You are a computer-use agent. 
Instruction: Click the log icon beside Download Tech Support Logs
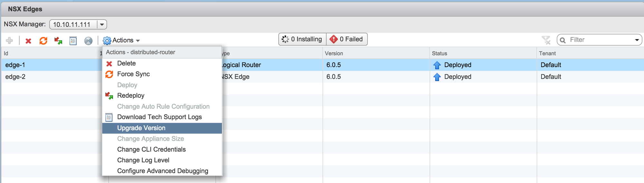coord(109,117)
